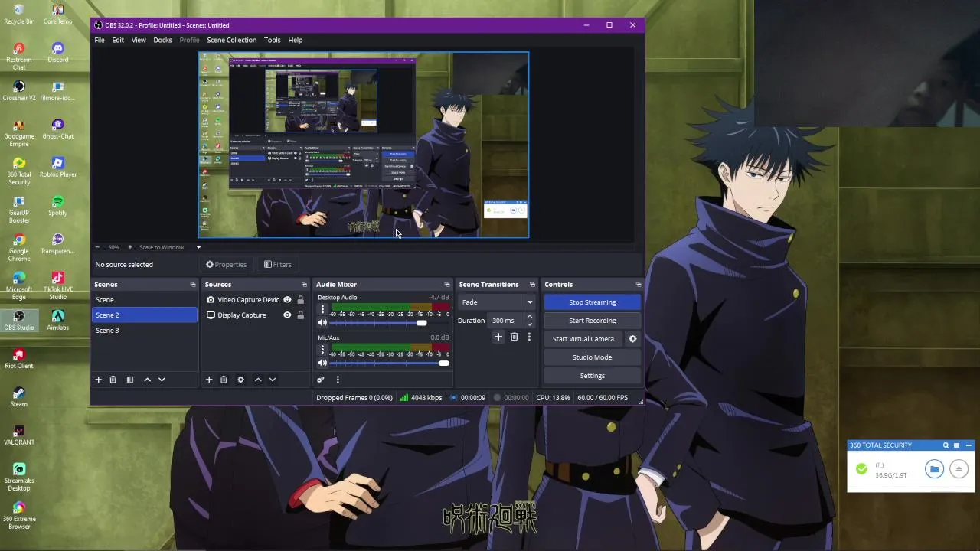Hide Display Capture source visibility
Screen dimensions: 980x551
click(287, 315)
